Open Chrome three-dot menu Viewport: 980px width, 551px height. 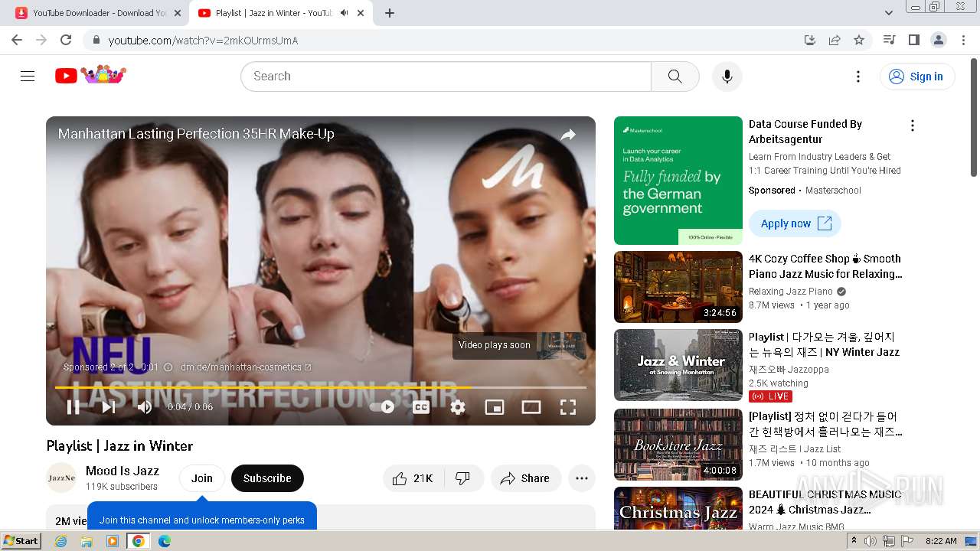964,40
